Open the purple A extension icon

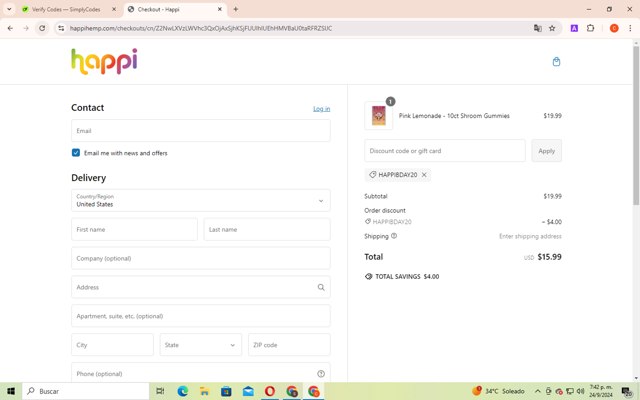pyautogui.click(x=574, y=28)
